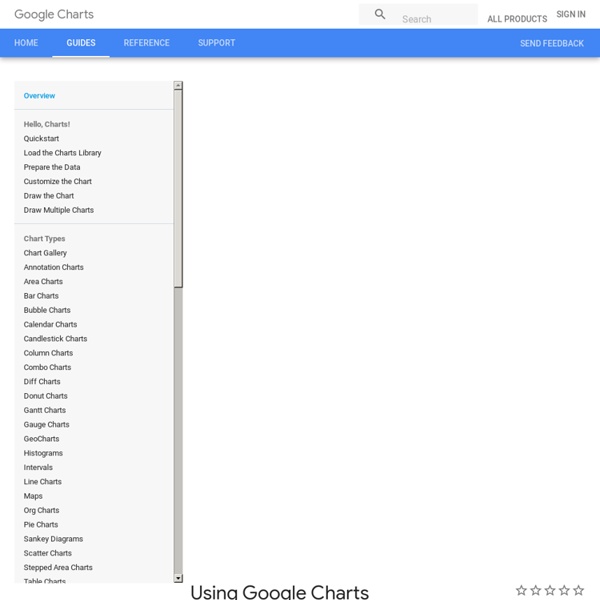Viewport: 600px width, 600px height.
Task: Open GeoCharts in sidebar
Action: 41,439
